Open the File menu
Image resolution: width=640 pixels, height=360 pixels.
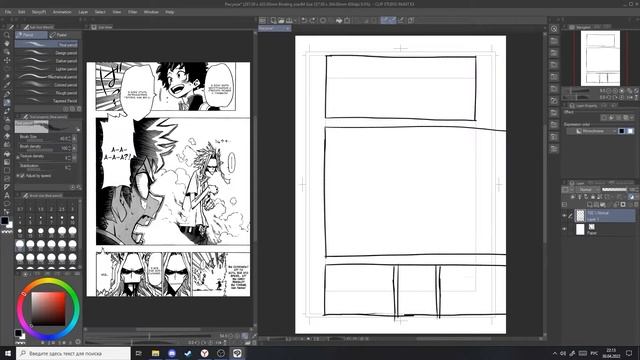point(8,12)
